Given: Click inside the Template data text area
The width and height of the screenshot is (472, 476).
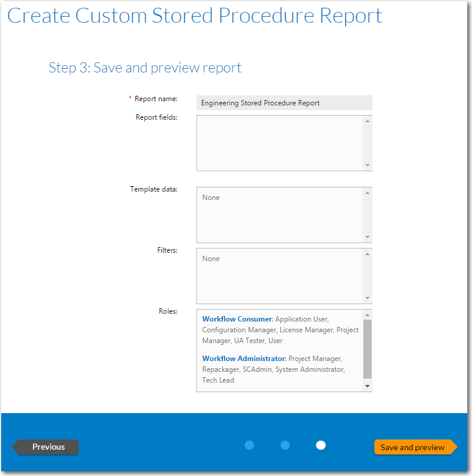Looking at the screenshot, I should tap(279, 214).
